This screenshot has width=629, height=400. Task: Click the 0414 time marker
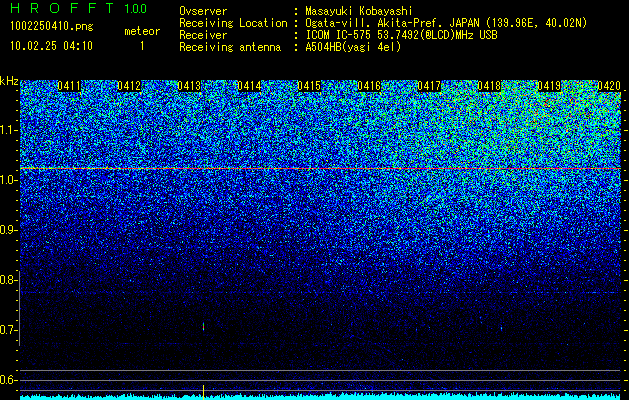click(249, 86)
